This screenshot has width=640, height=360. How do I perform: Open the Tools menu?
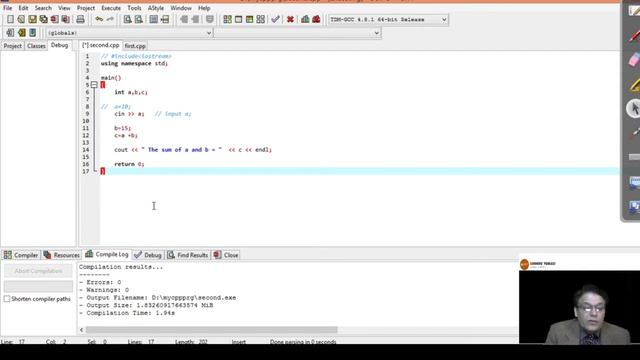(134, 8)
